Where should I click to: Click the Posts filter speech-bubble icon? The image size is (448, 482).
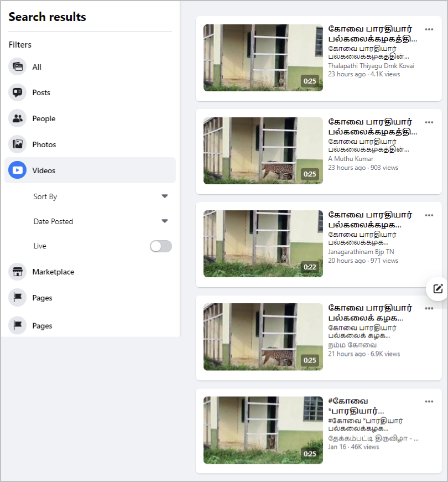point(18,92)
